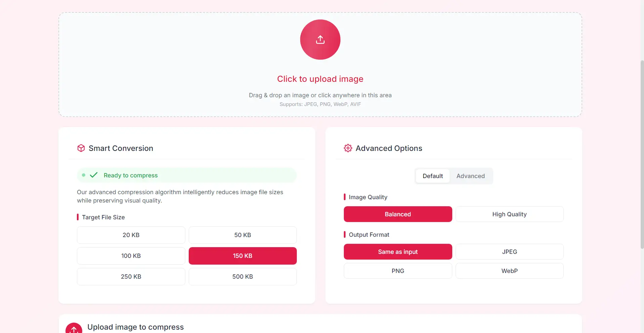The height and width of the screenshot is (333, 644).
Task: Click the upload arrow icon in the dropzone
Action: (x=320, y=39)
